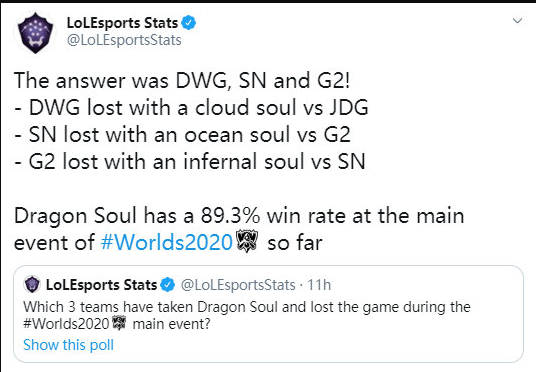Open the small avatar in the quoted tweet
This screenshot has height=372, width=536.
[x=32, y=284]
